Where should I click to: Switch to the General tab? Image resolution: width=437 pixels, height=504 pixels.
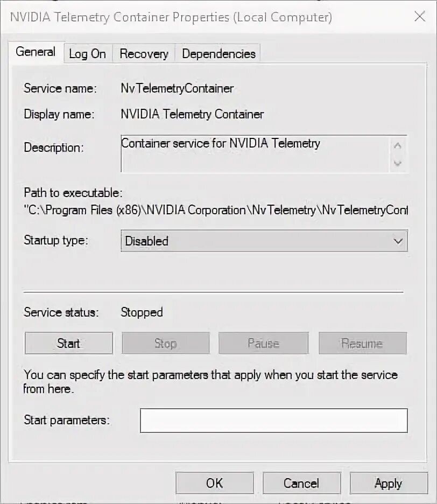[x=36, y=52]
